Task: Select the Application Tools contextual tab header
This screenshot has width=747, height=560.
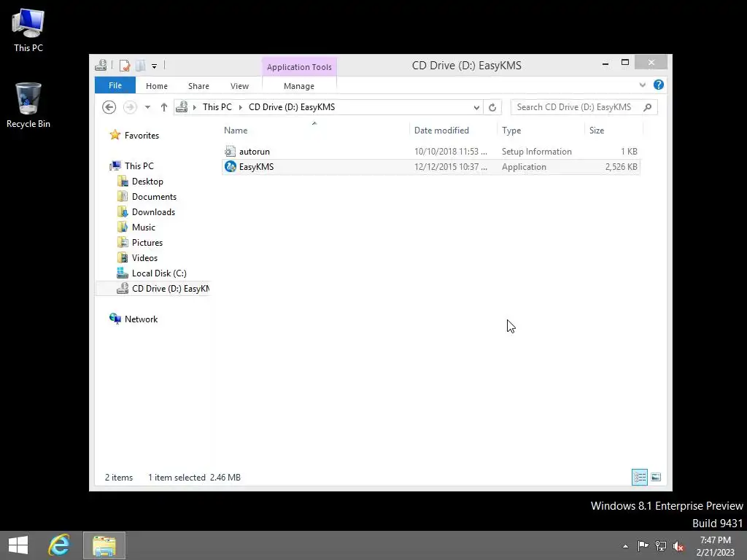Action: (299, 67)
